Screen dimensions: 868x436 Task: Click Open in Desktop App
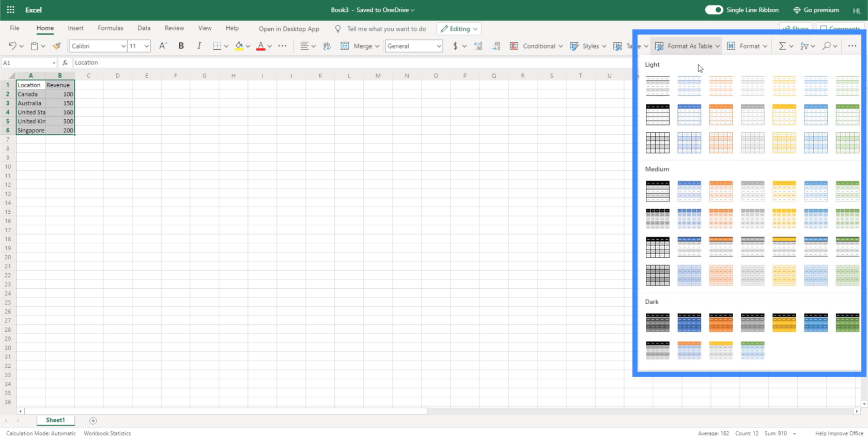point(289,29)
